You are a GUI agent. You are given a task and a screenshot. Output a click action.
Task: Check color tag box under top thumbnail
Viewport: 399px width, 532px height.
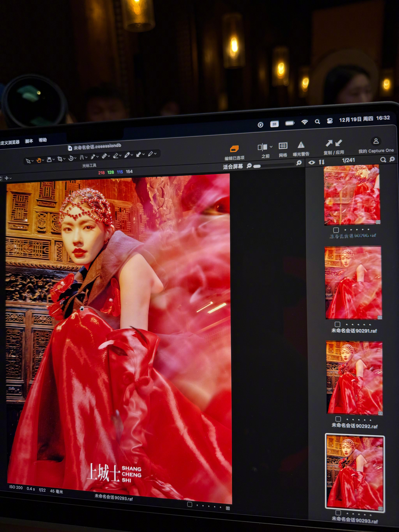pos(336,230)
